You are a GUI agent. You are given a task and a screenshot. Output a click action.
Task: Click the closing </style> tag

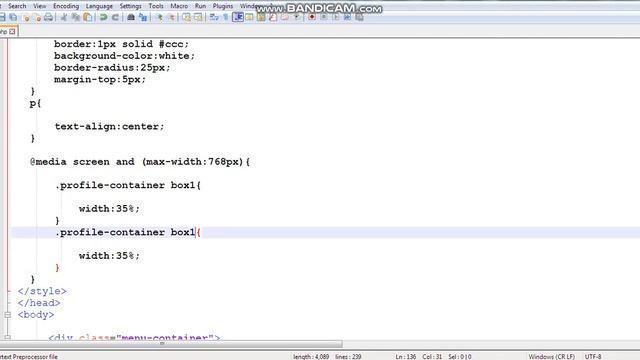click(x=42, y=291)
